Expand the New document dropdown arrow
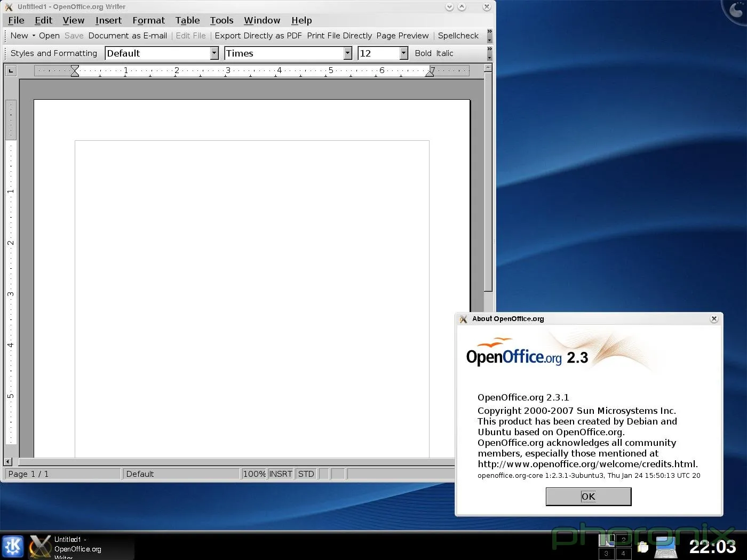This screenshot has width=747, height=560. point(34,36)
